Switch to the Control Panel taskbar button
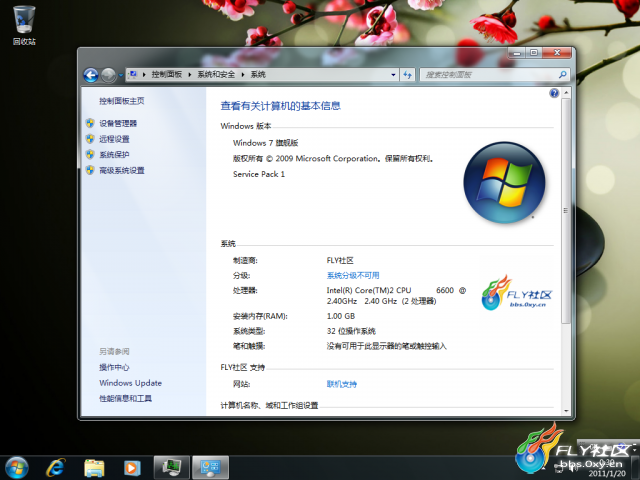 click(211, 468)
